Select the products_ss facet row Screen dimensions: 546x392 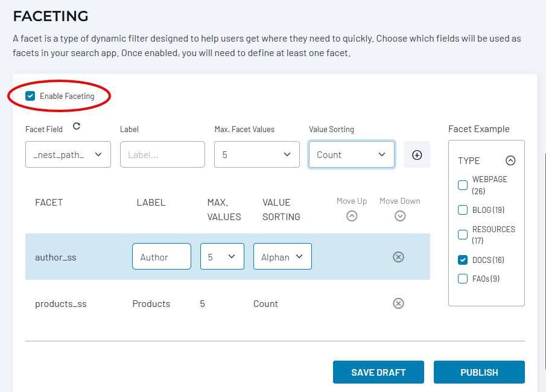[x=61, y=304]
